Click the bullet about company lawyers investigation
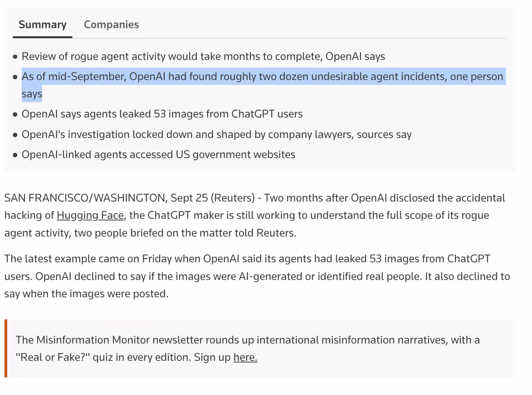Viewport: 532px width, 395px height. [217, 134]
